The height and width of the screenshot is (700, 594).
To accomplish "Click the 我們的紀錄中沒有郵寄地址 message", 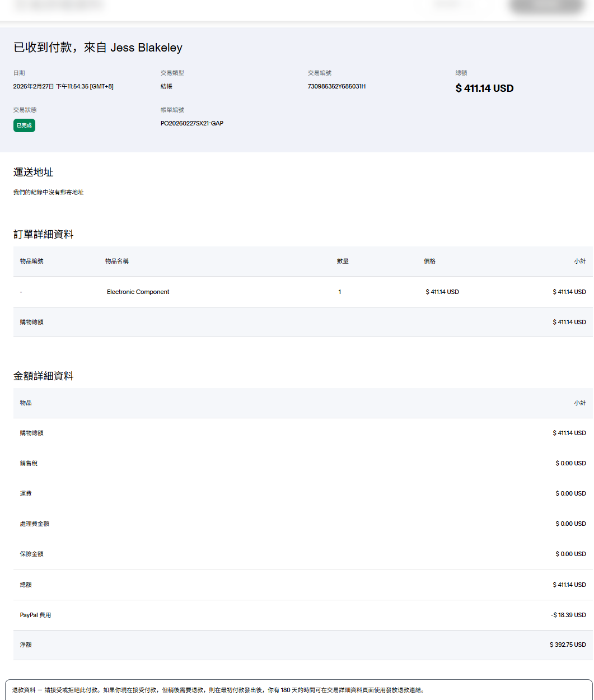I will click(49, 192).
